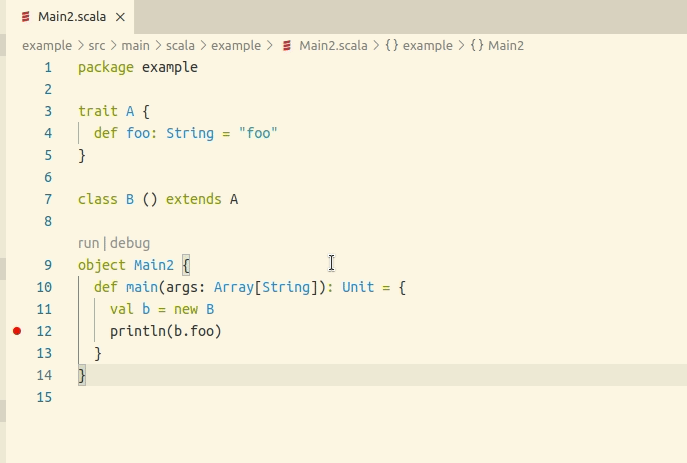Click the Scala icon in the breadcrumb

(x=287, y=46)
